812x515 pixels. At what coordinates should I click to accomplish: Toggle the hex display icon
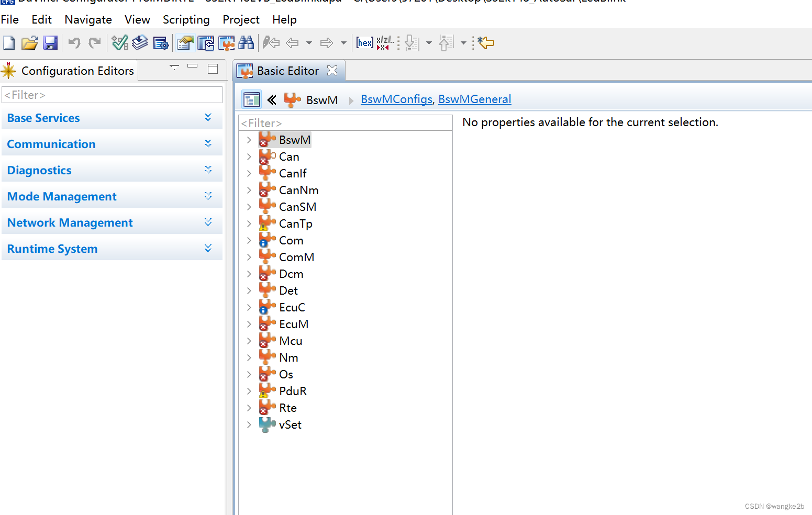pyautogui.click(x=364, y=43)
